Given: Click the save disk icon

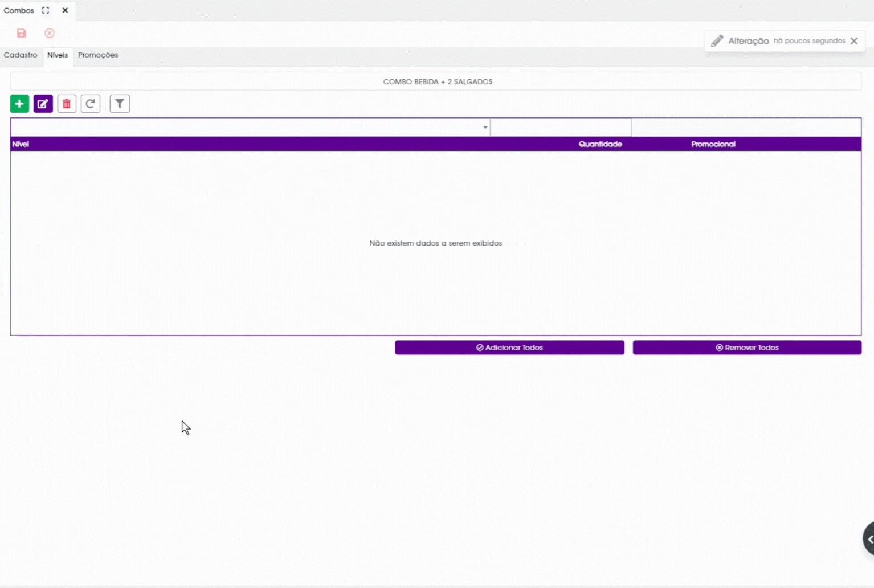Looking at the screenshot, I should tap(21, 33).
